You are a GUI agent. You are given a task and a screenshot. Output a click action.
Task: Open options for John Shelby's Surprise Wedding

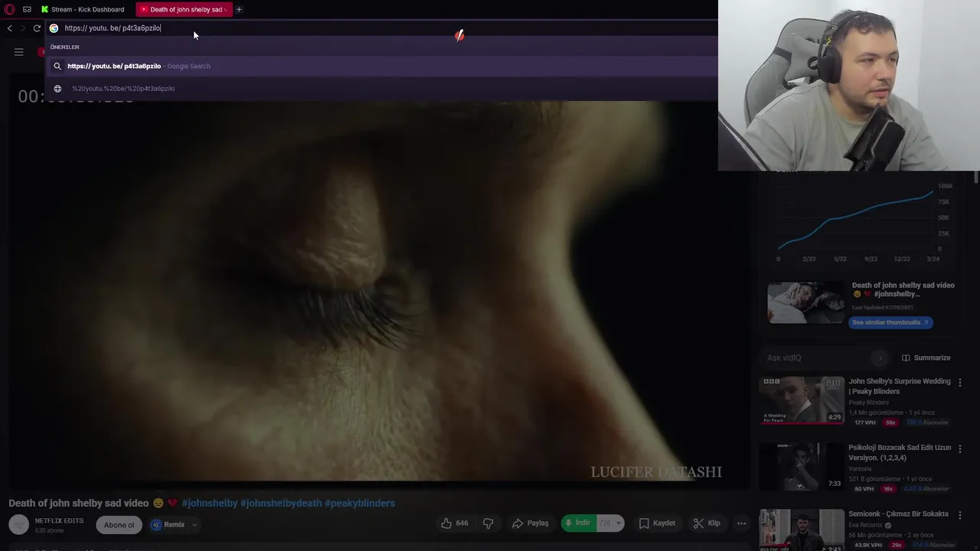(960, 382)
